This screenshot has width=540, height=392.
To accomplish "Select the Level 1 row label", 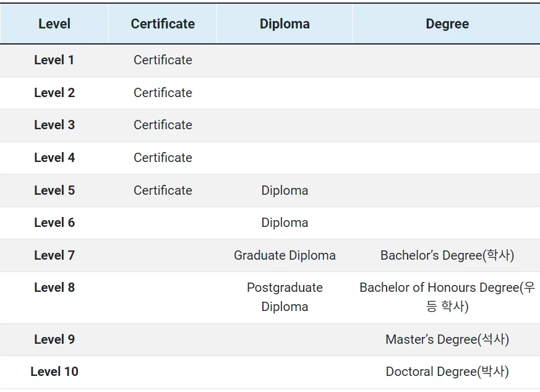I will [x=54, y=60].
